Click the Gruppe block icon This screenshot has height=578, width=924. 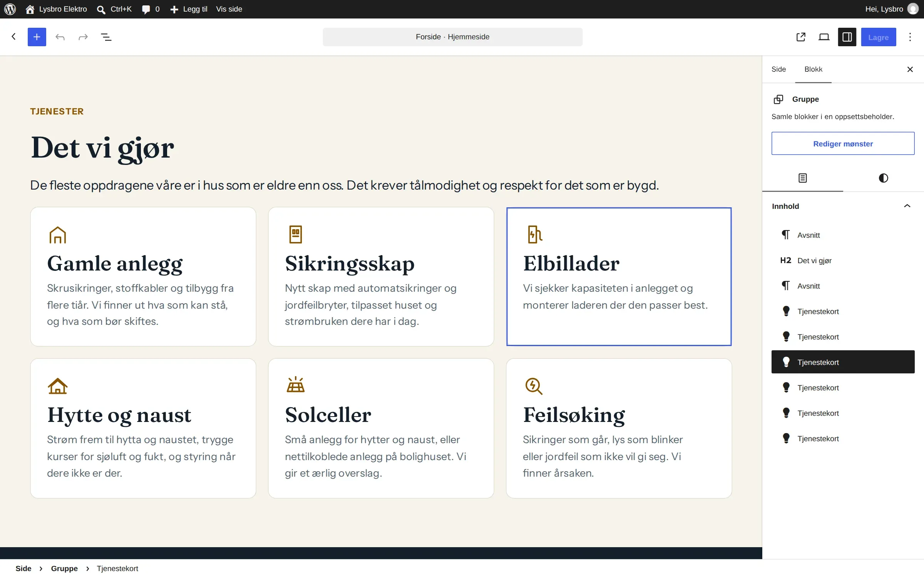click(778, 99)
